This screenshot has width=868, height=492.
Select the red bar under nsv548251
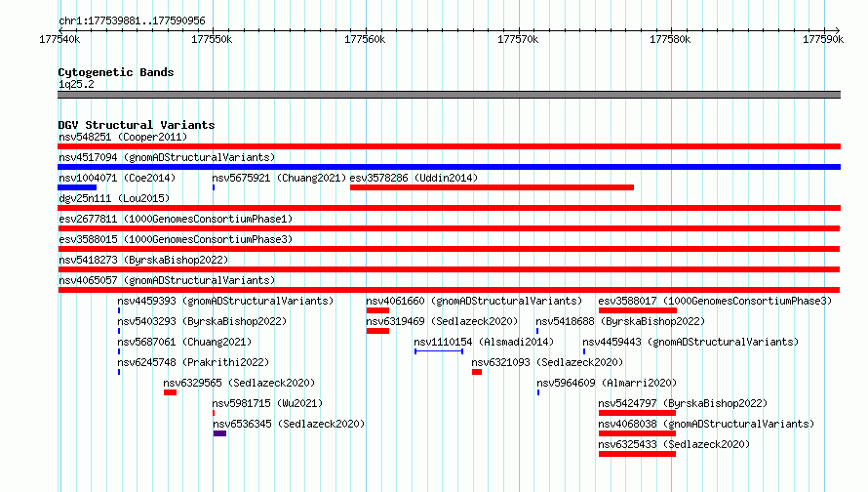[x=449, y=146]
